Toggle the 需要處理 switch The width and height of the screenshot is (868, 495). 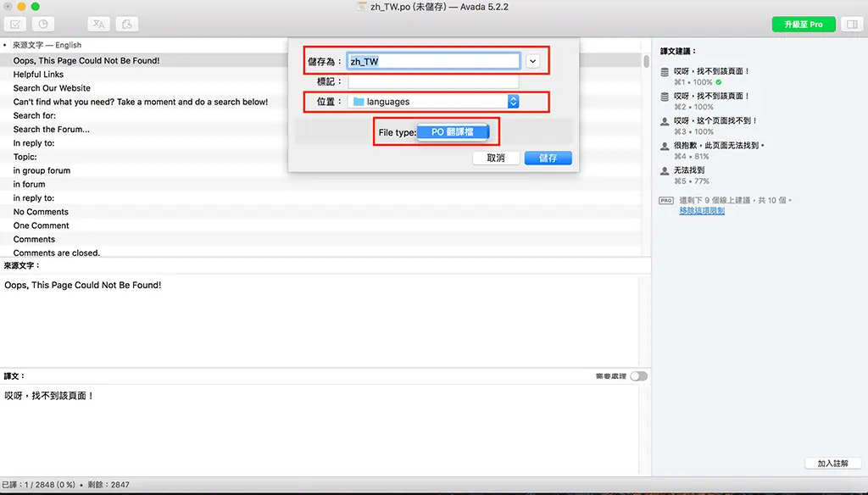point(638,376)
